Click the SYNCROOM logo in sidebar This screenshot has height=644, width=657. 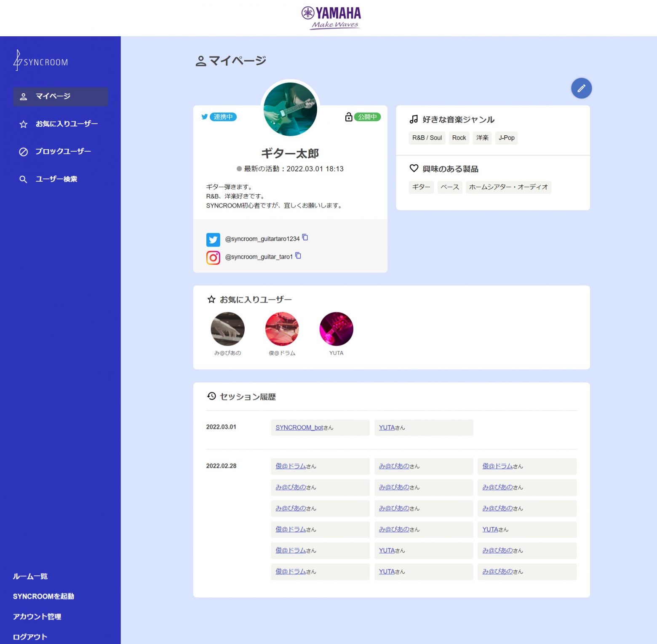click(40, 60)
